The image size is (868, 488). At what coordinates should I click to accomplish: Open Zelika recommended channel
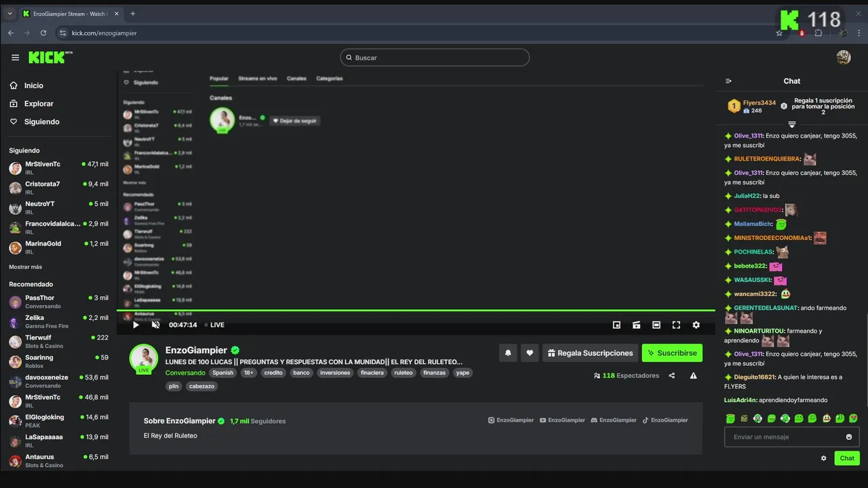coord(59,321)
